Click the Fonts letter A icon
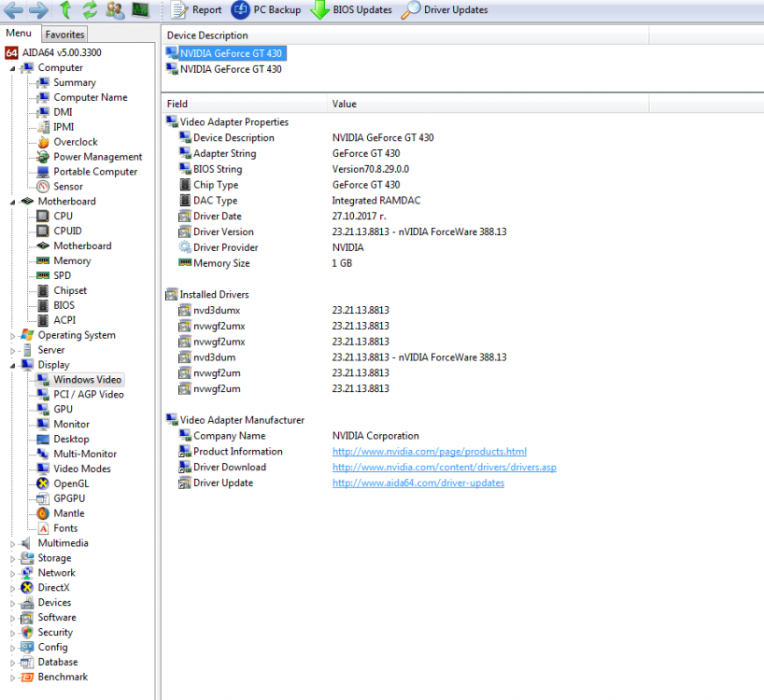Screen dimensions: 764x700 pos(43,528)
